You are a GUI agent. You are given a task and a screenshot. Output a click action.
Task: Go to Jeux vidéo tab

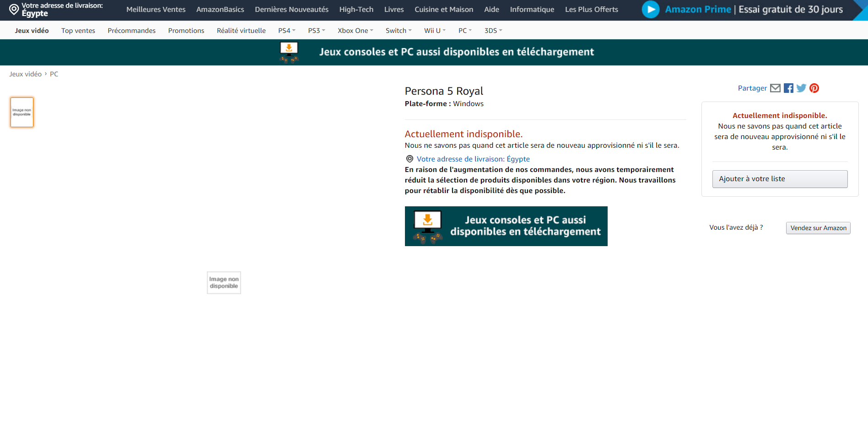(x=32, y=31)
